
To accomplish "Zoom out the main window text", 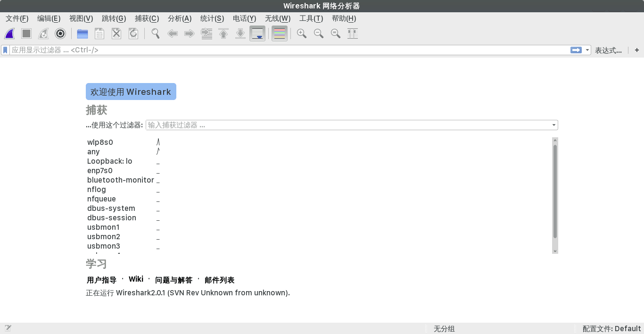I will coord(319,33).
